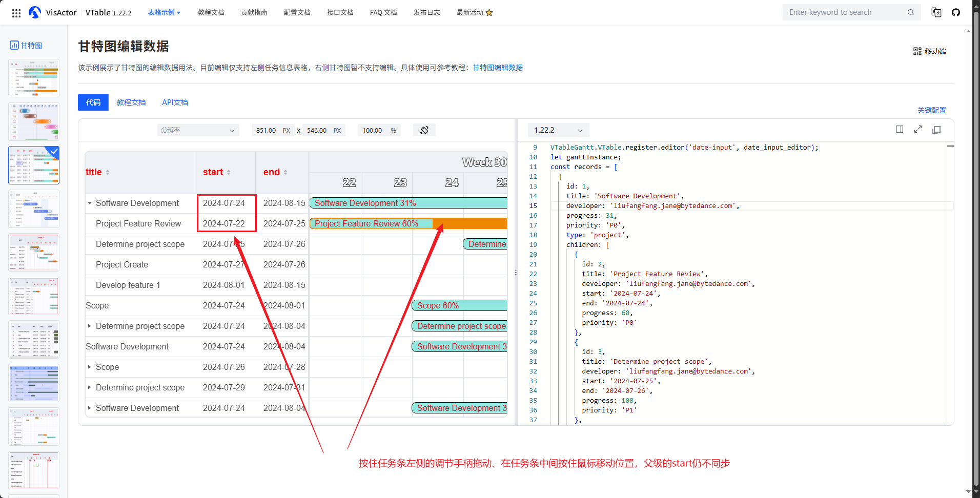
Task: Toggle sort on the title column
Action: pyautogui.click(x=108, y=172)
